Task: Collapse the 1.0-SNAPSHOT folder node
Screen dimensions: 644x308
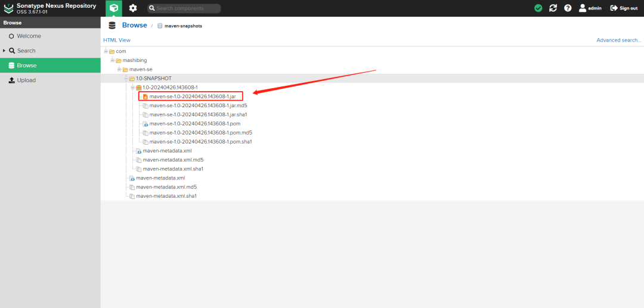Action: tap(126, 78)
